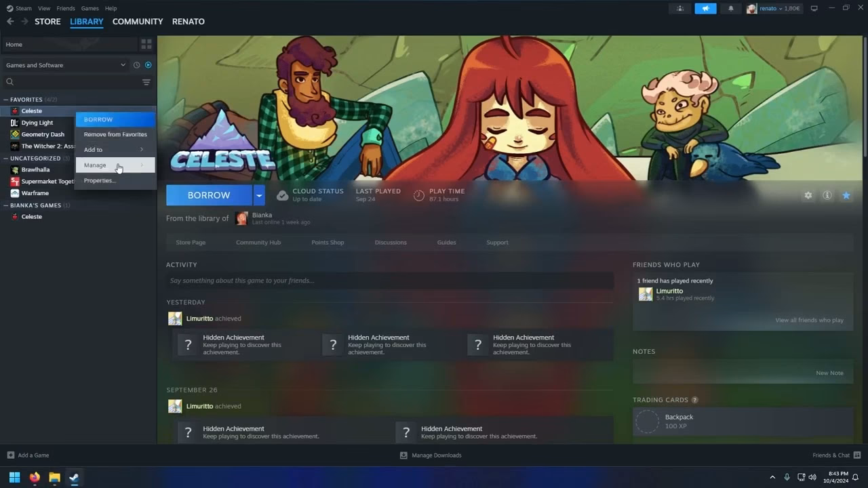Image resolution: width=868 pixels, height=488 pixels.
Task: Select Brawlhalla in the library list
Action: click(x=35, y=169)
